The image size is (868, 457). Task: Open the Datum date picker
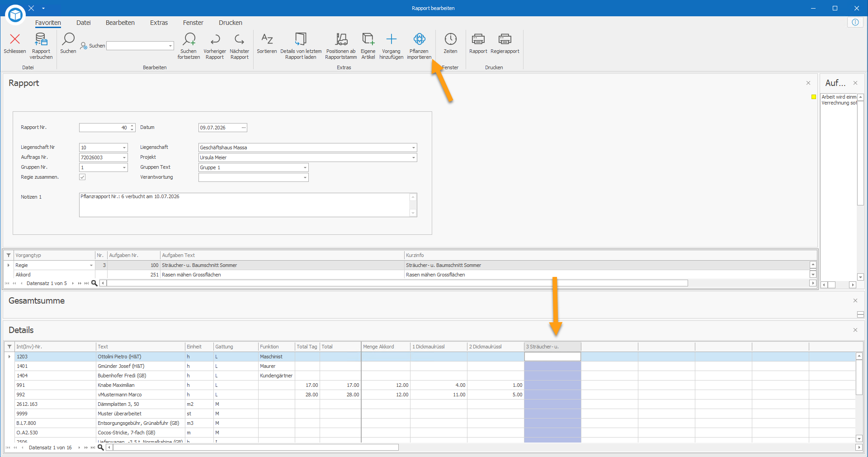[x=244, y=128]
